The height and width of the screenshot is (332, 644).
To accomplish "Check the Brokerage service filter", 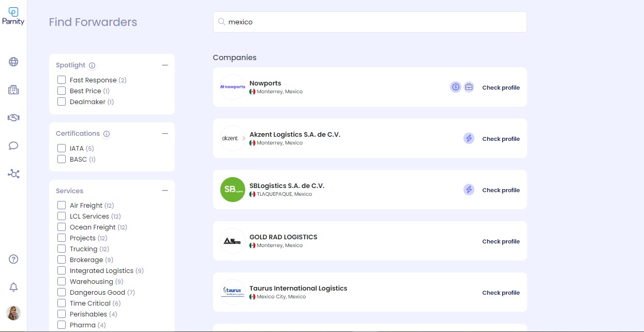I will point(62,259).
